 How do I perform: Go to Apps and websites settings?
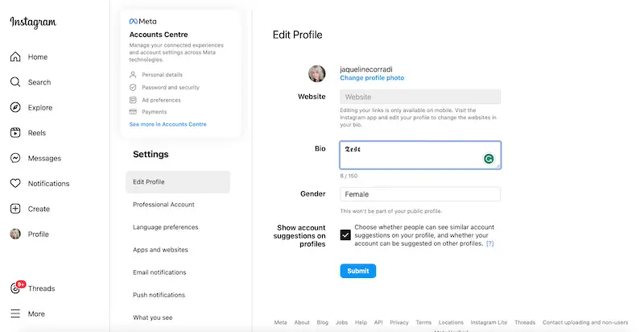coord(160,250)
